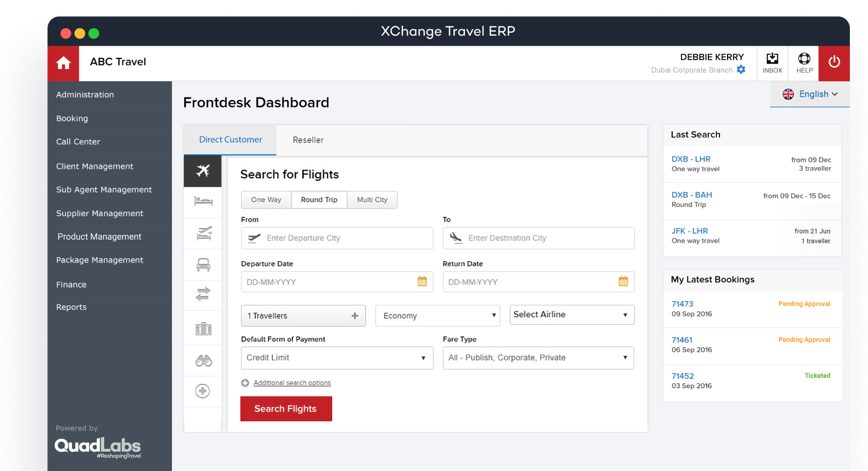Open the Select Airline dropdown

tap(572, 314)
